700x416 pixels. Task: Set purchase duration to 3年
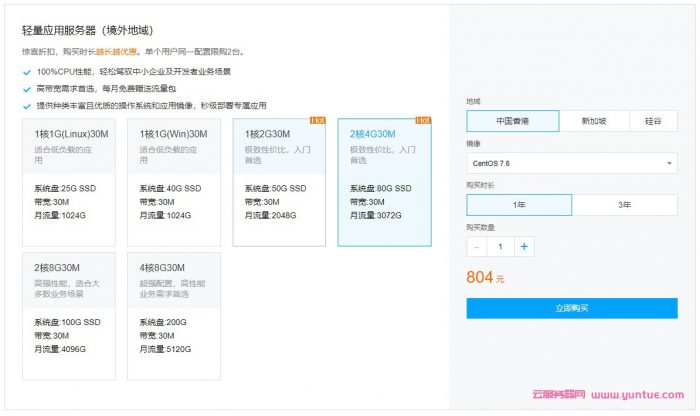(624, 205)
